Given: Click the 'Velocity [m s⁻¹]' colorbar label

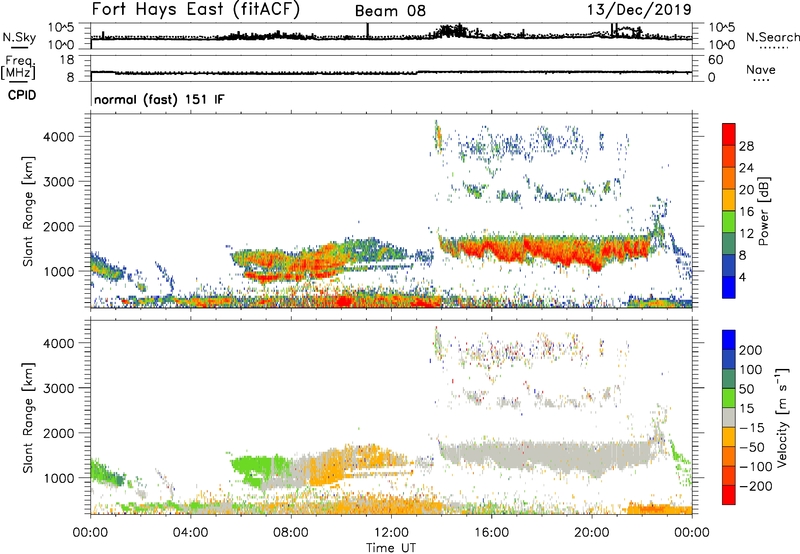Looking at the screenshot, I should pyautogui.click(x=782, y=417).
